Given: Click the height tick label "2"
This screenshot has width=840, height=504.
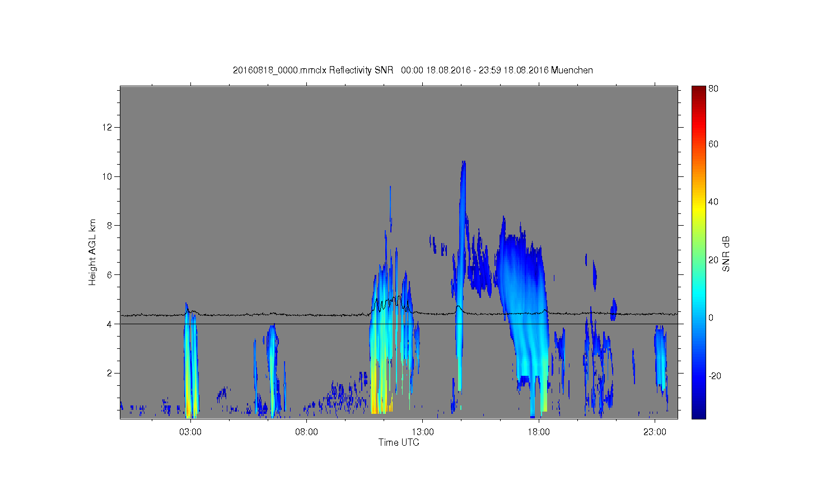Looking at the screenshot, I should click(110, 373).
